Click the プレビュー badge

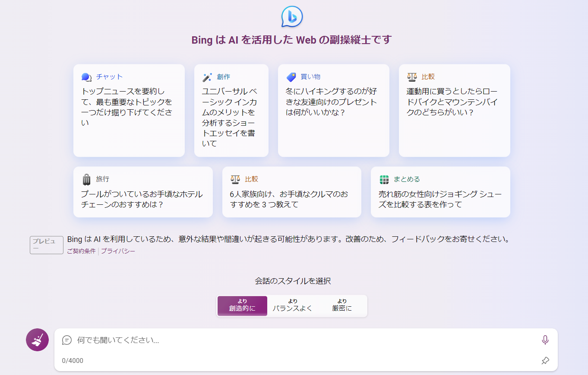pyautogui.click(x=47, y=245)
